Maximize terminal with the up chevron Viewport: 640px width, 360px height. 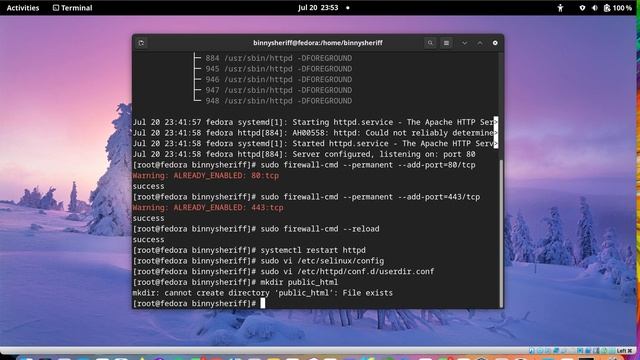pos(480,43)
